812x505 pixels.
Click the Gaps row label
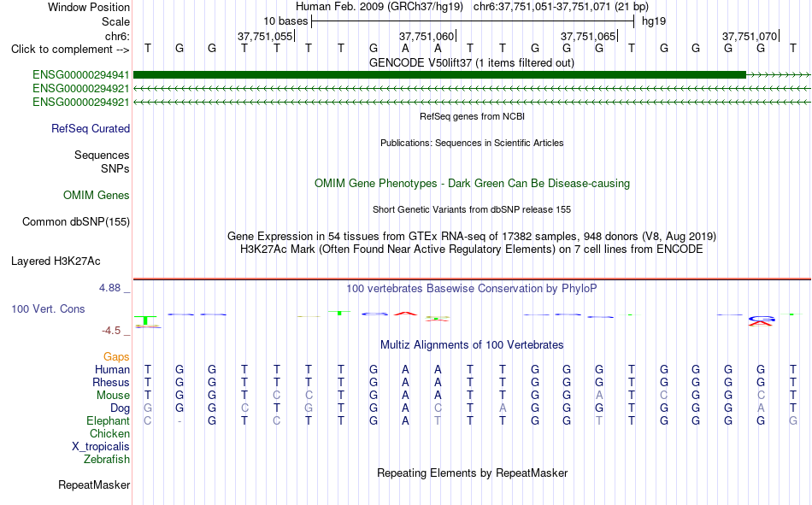(x=116, y=357)
